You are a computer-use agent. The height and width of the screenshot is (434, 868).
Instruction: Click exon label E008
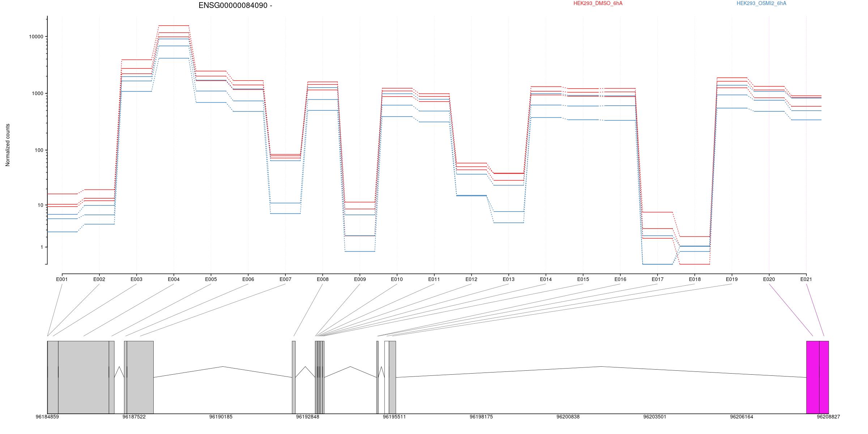pos(323,279)
